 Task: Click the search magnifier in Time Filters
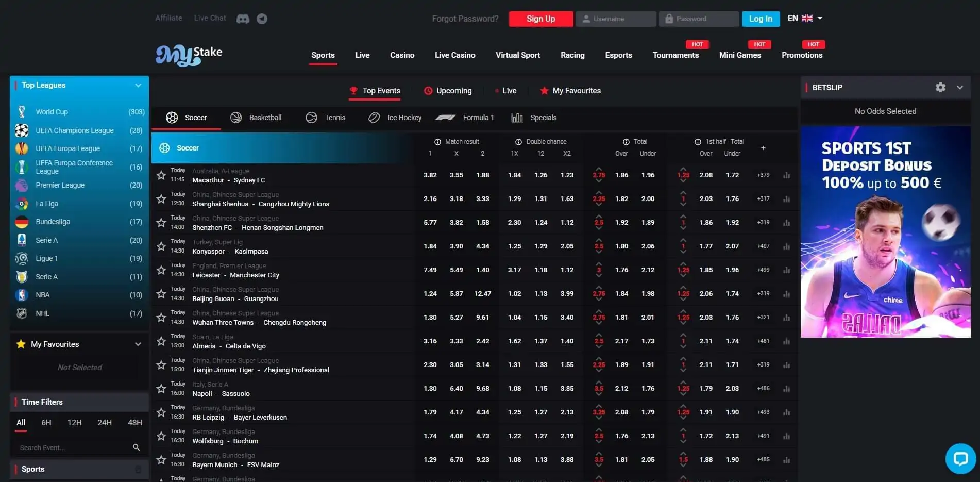pyautogui.click(x=136, y=447)
